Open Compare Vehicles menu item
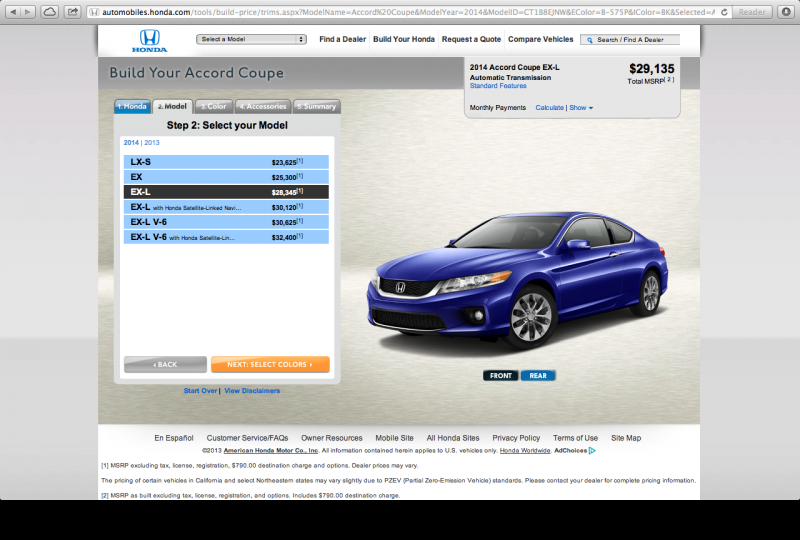Image resolution: width=800 pixels, height=540 pixels. click(x=540, y=39)
